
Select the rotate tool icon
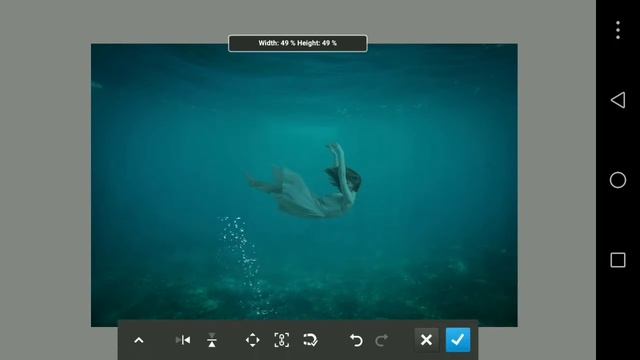click(310, 340)
